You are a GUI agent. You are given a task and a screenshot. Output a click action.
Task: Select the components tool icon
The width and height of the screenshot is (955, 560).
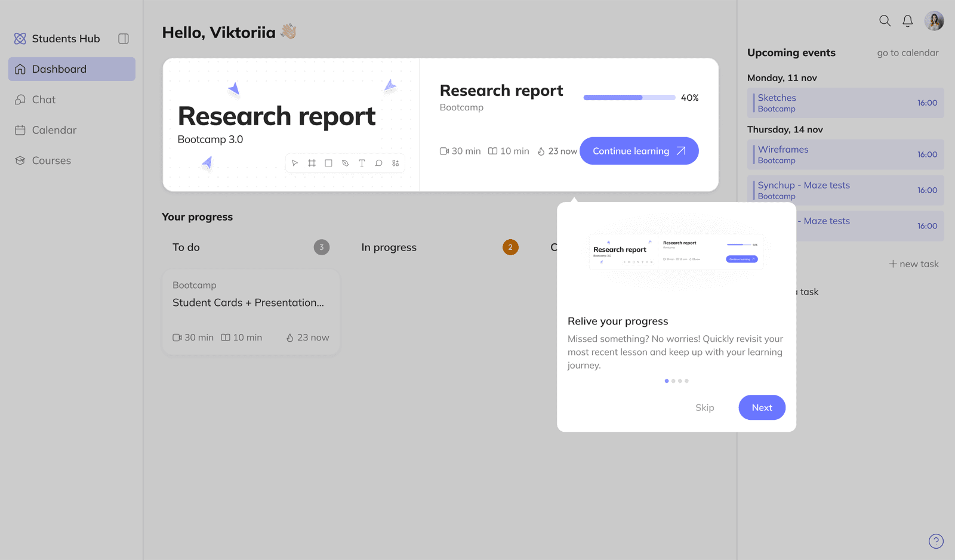pyautogui.click(x=395, y=163)
